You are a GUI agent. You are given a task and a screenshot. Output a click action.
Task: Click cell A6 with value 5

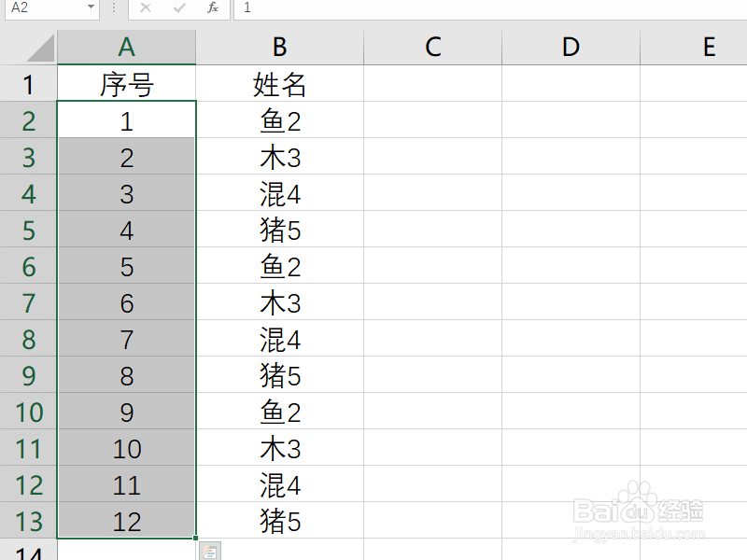pyautogui.click(x=126, y=266)
